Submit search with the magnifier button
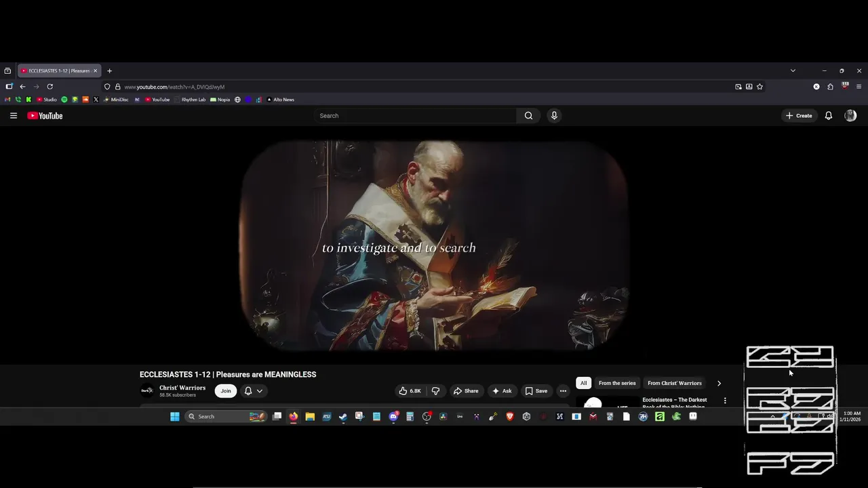 [x=528, y=116]
